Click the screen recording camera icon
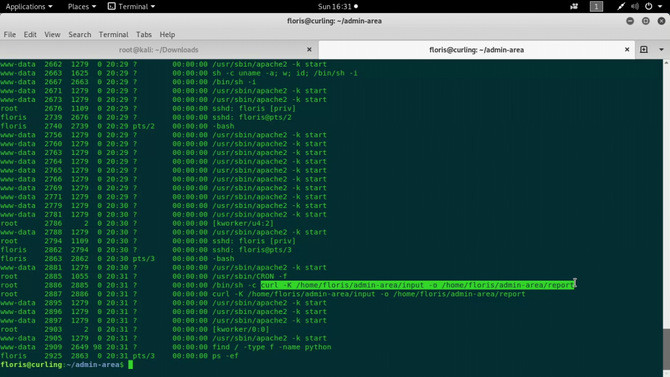Screen dimensions: 670x377 (574, 6)
